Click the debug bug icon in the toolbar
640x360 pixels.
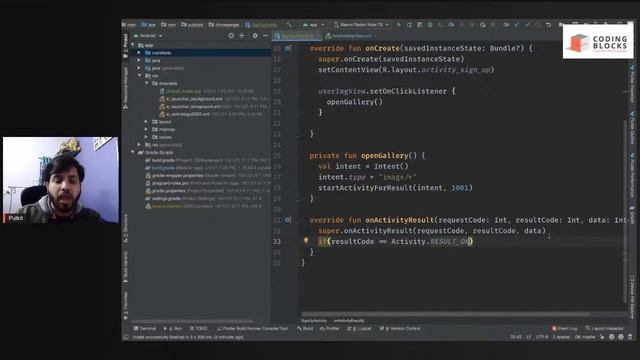click(x=430, y=25)
